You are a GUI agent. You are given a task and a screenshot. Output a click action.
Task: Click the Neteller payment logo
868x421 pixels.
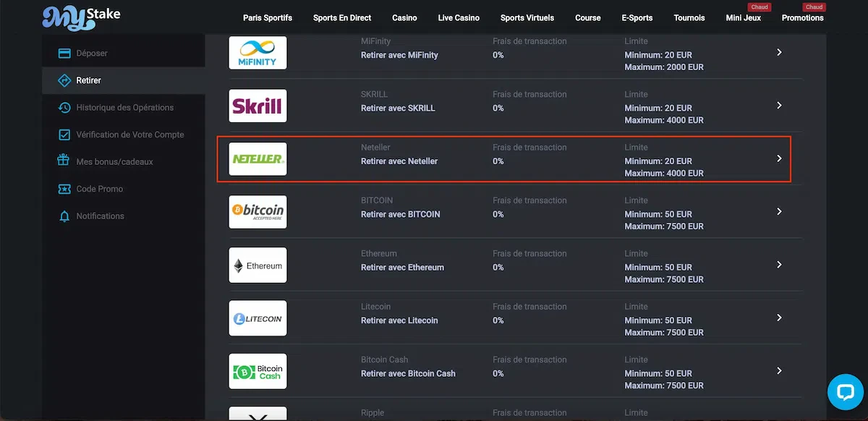(258, 158)
